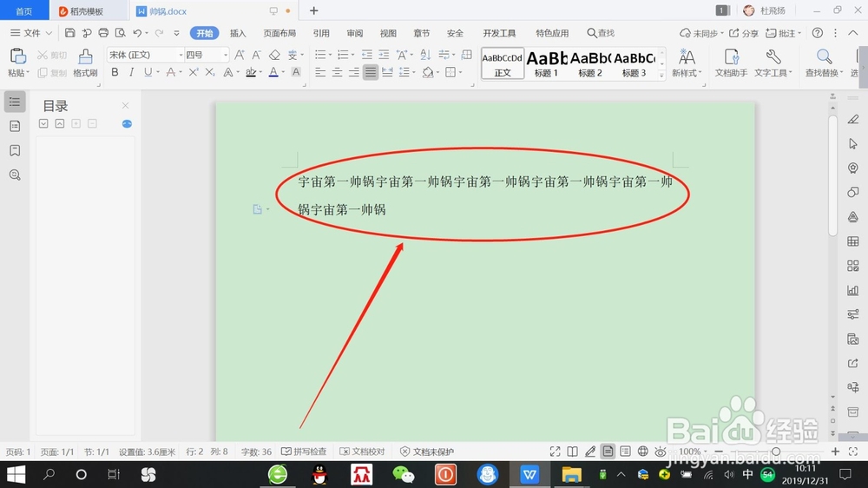Toggle eye protection mode icon
Viewport: 868px width, 488px height.
coord(661,452)
